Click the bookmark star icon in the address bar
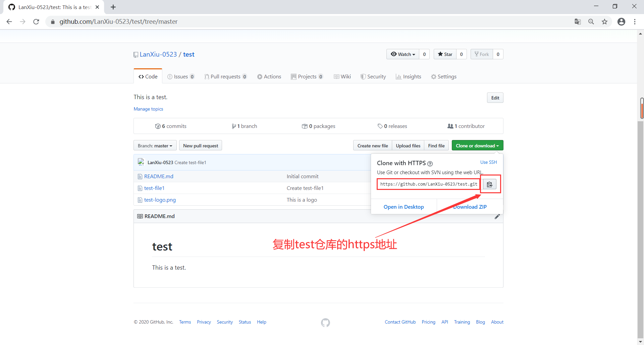 coord(604,21)
